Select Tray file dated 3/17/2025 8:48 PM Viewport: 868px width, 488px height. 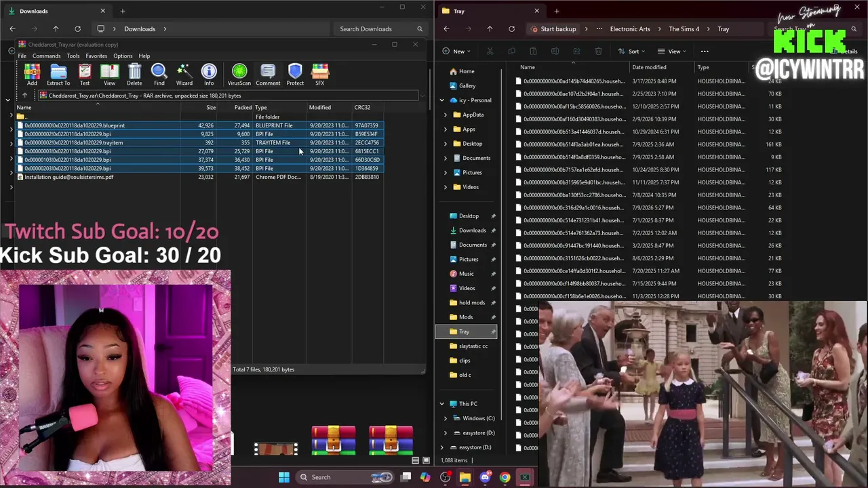pyautogui.click(x=649, y=81)
